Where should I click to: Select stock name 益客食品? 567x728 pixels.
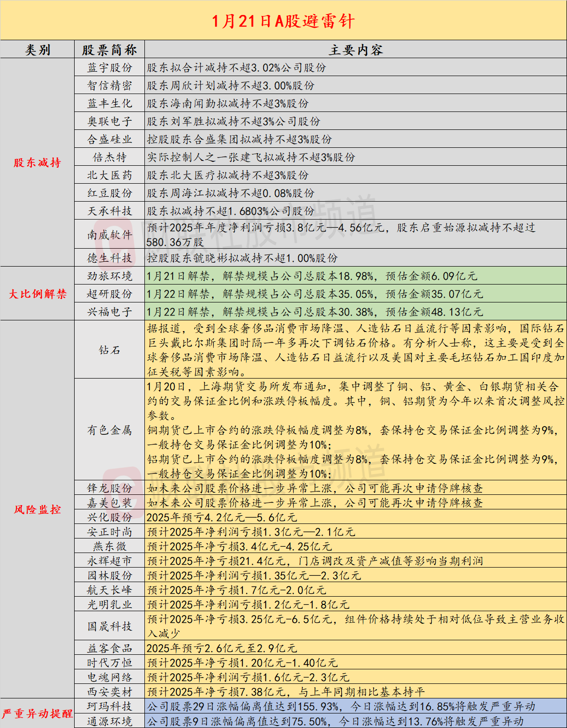[x=110, y=648]
